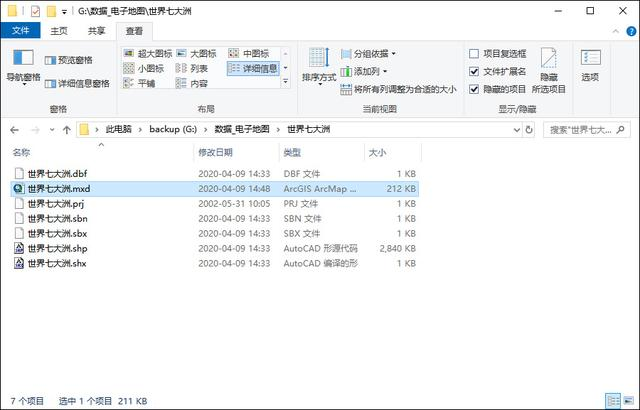The width and height of the screenshot is (640, 410).
Task: Uncheck the 文件扩展名 checkbox
Action: 474,72
